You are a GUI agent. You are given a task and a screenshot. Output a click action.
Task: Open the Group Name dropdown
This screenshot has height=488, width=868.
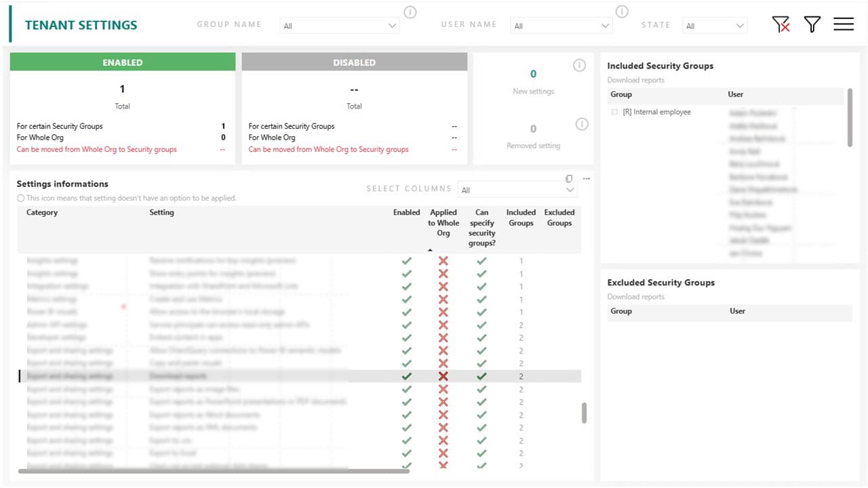pyautogui.click(x=339, y=25)
